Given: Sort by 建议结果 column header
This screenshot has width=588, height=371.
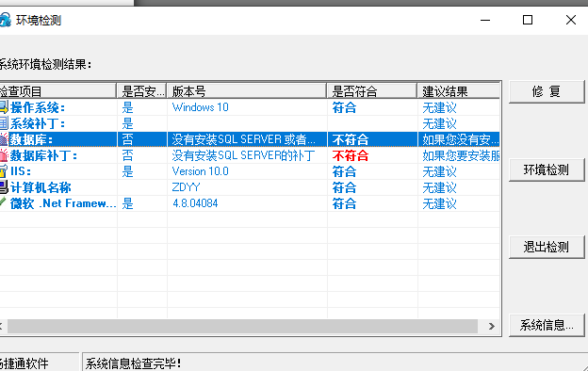Looking at the screenshot, I should click(459, 91).
